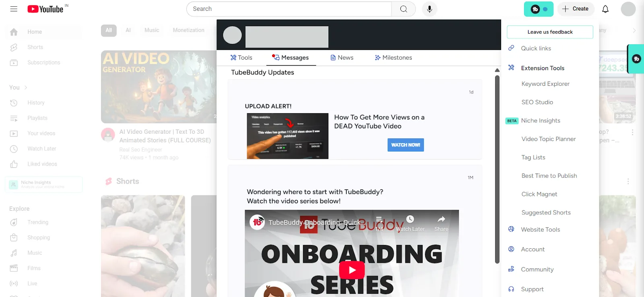Viewport: 644px width, 297px height.
Task: Toggle the TubeBuddy toolbar button in header
Action: (539, 9)
